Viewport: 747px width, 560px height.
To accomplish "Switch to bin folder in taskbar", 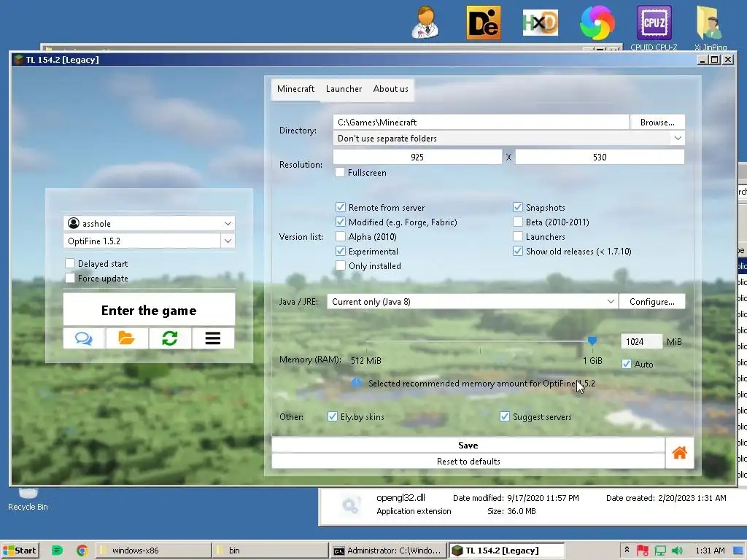I will [270, 551].
